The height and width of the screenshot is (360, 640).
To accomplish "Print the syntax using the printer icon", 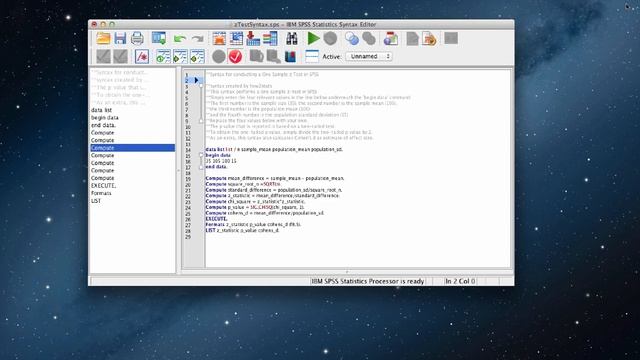I will tap(137, 38).
